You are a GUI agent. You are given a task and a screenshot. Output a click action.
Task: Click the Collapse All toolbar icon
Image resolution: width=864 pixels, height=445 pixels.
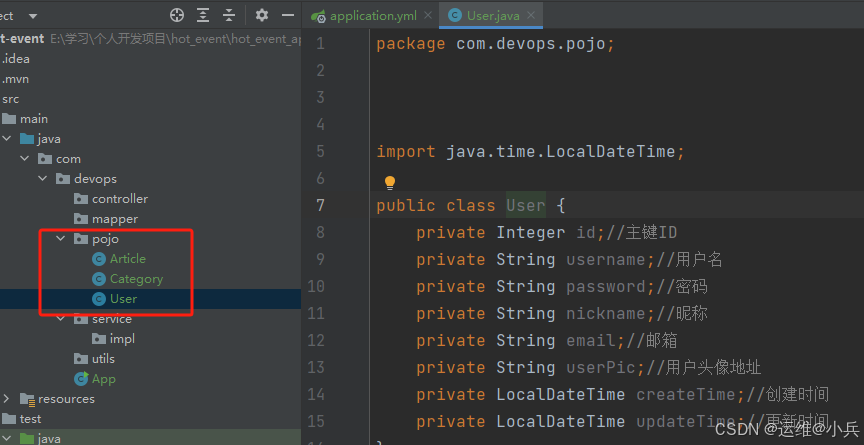tap(229, 15)
